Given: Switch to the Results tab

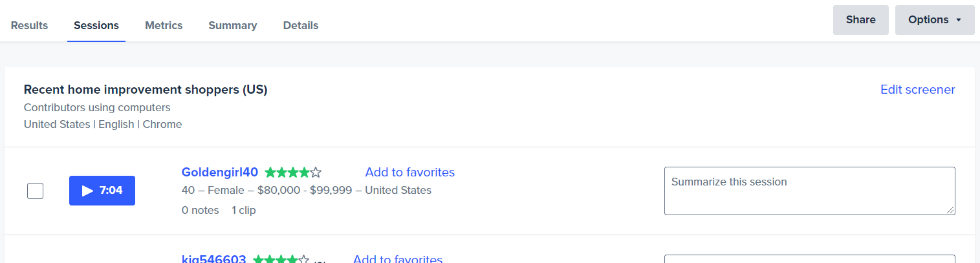Looking at the screenshot, I should pos(30,26).
